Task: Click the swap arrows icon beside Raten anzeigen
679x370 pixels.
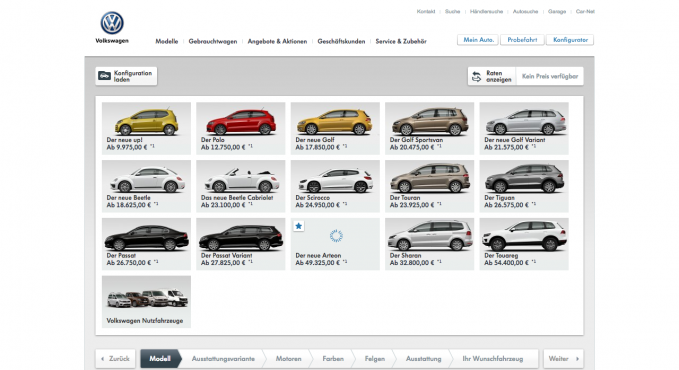Action: (476, 76)
